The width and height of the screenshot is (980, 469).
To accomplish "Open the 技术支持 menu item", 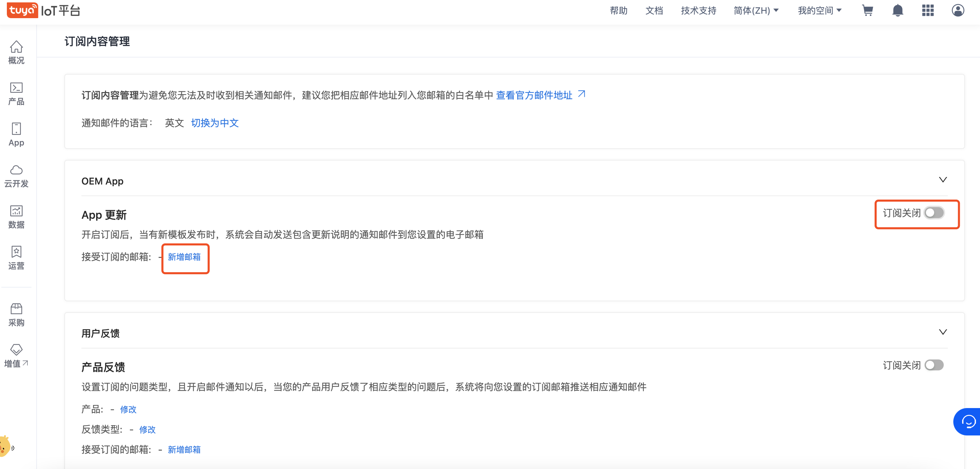I will coord(698,10).
